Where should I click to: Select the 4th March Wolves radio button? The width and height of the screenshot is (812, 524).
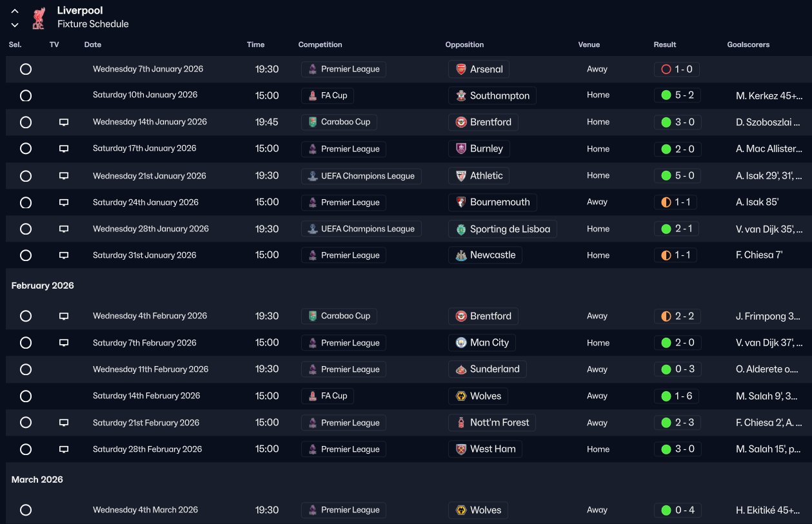coord(26,510)
